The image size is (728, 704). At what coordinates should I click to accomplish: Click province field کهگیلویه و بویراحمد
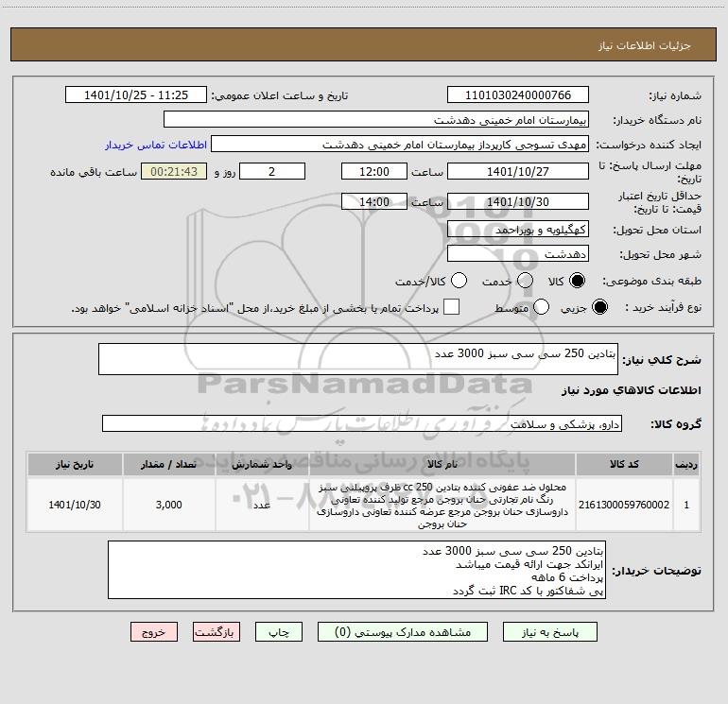[518, 229]
